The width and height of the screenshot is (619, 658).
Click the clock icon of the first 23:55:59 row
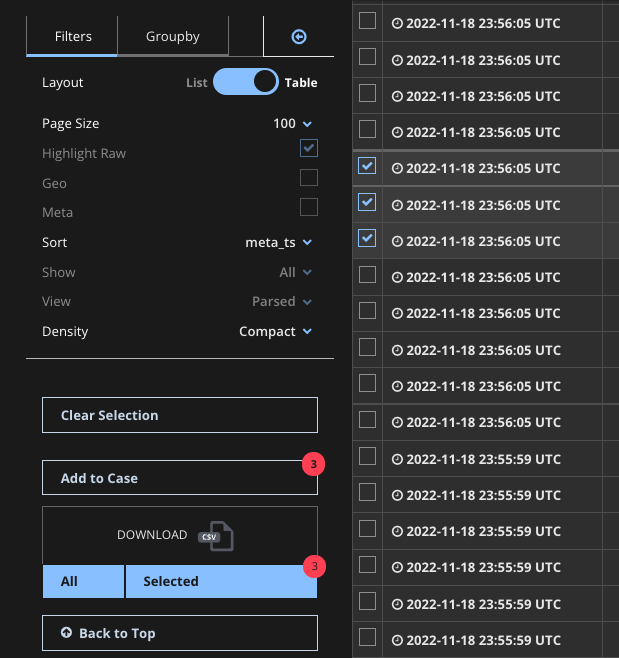click(397, 460)
